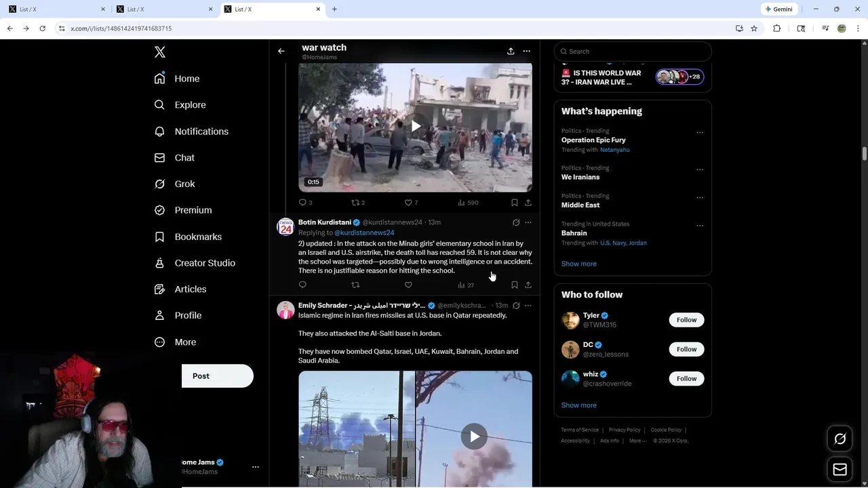Open Bookmarks in the sidebar

coord(188,237)
